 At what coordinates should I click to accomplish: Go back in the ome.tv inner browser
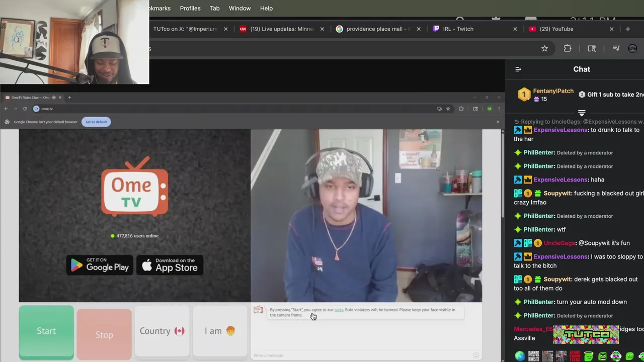(6, 109)
